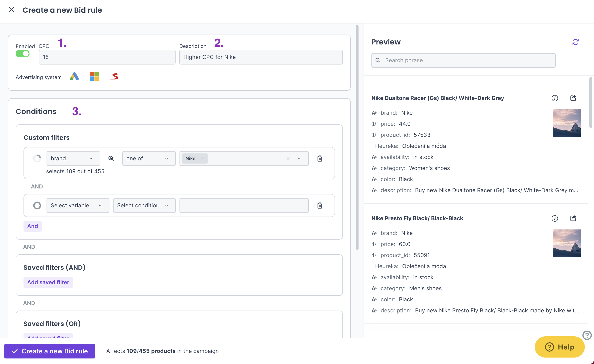Delete the empty filter row with trash icon
This screenshot has height=364, width=594.
(320, 205)
